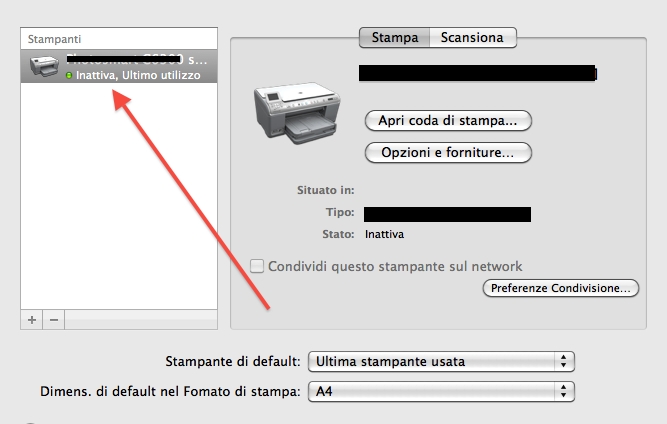Click the small printer icon in Stampanti list
This screenshot has width=667, height=424.
[44, 66]
